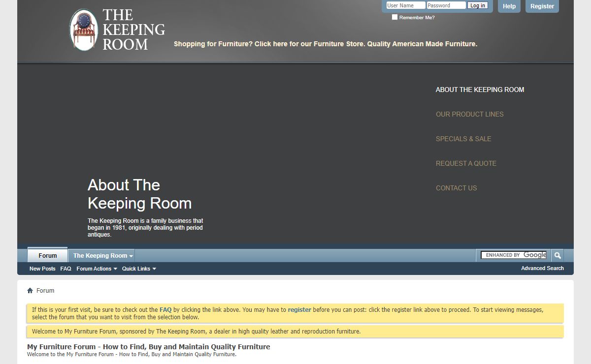Viewport: 591px width, 364px height.
Task: Toggle the Remember Me checkbox
Action: [394, 17]
